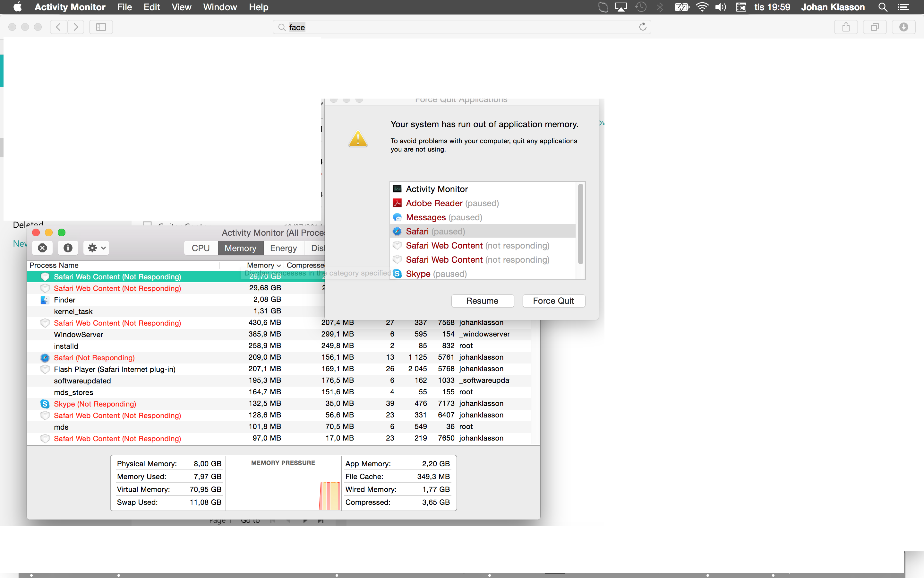Open the Help menu

pos(259,7)
